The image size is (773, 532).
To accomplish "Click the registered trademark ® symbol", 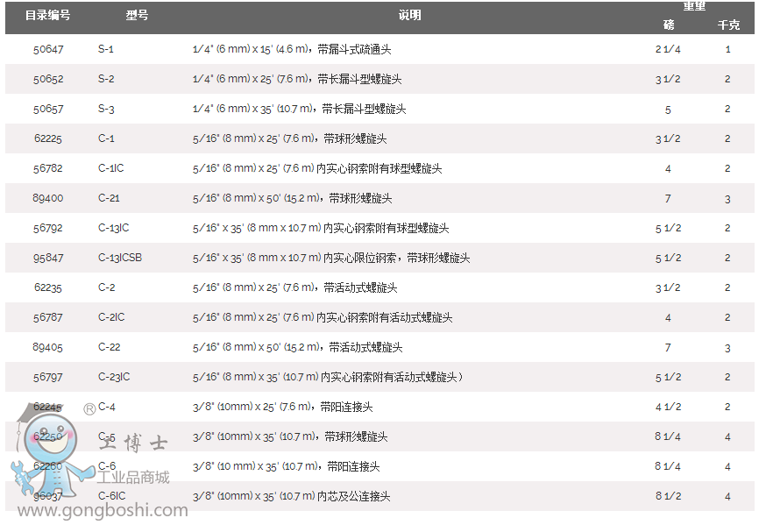I will (x=89, y=408).
